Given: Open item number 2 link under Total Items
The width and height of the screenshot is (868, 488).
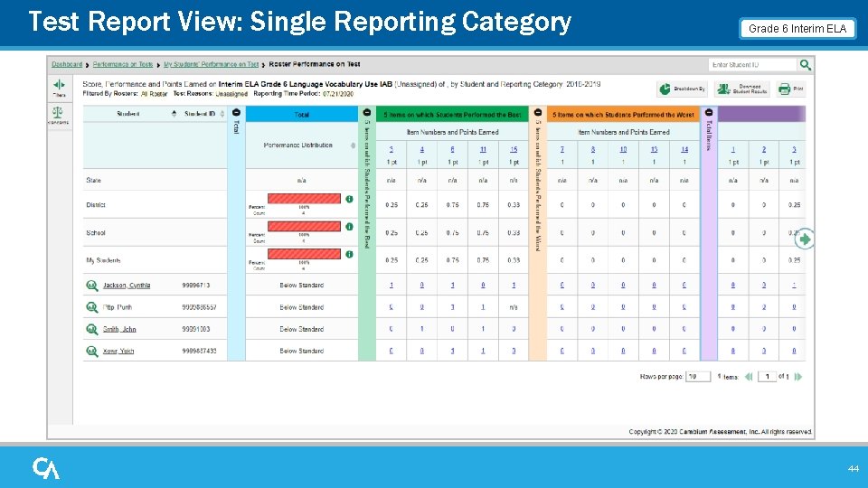Looking at the screenshot, I should [764, 149].
